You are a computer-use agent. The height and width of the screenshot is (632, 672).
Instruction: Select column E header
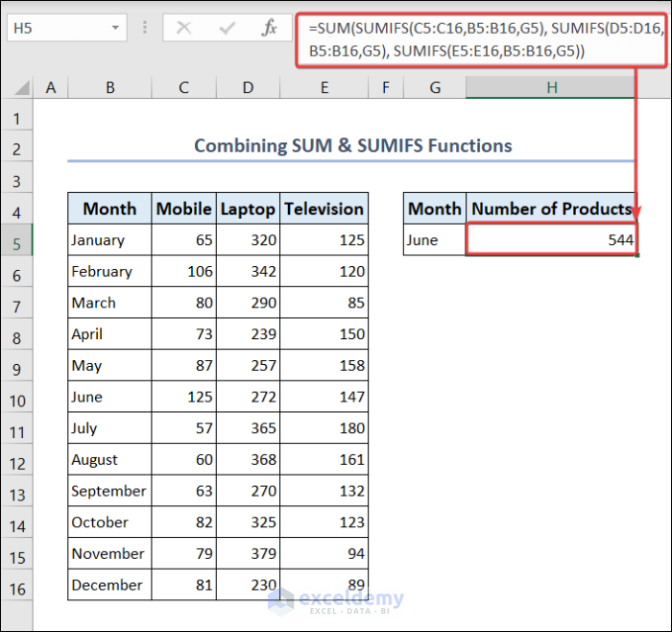pos(324,87)
